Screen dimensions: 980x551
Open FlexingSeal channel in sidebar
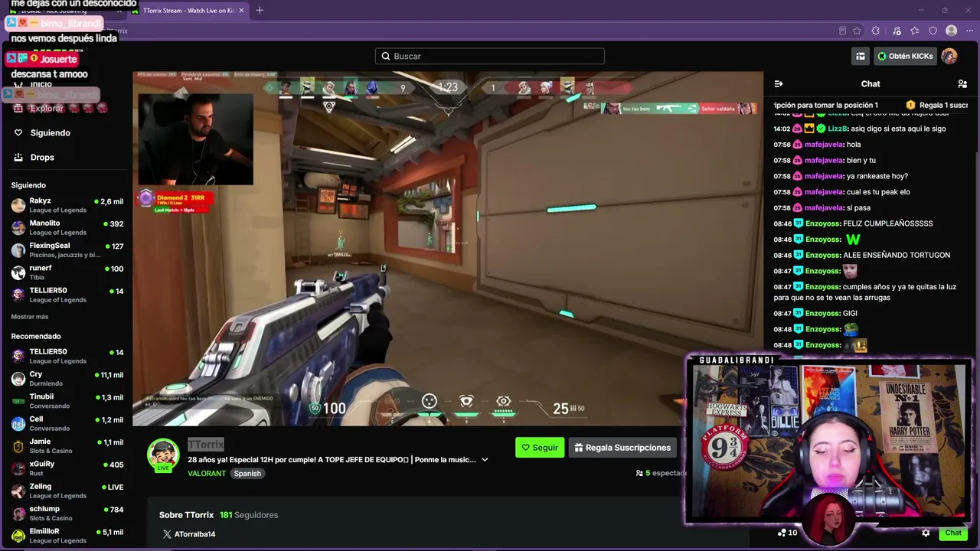pyautogui.click(x=67, y=249)
